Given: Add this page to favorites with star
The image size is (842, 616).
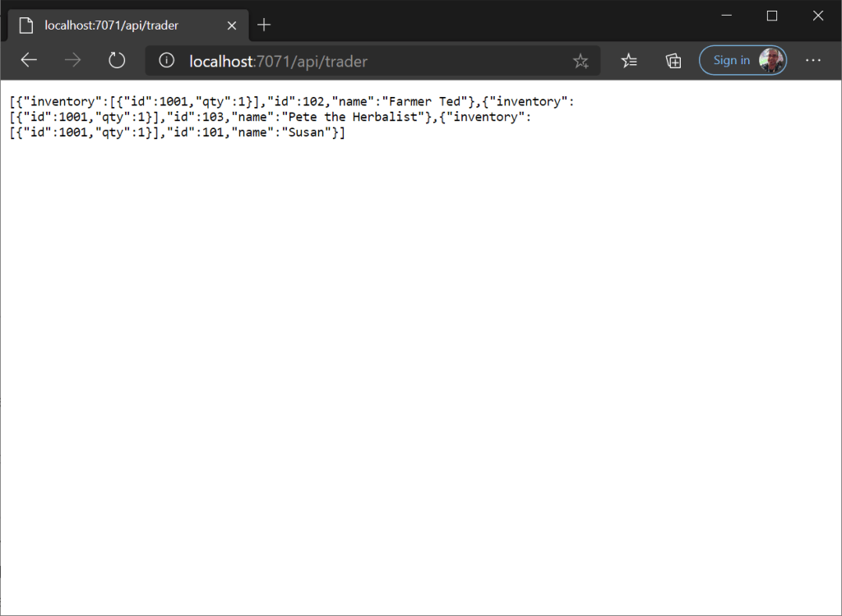Looking at the screenshot, I should (581, 61).
